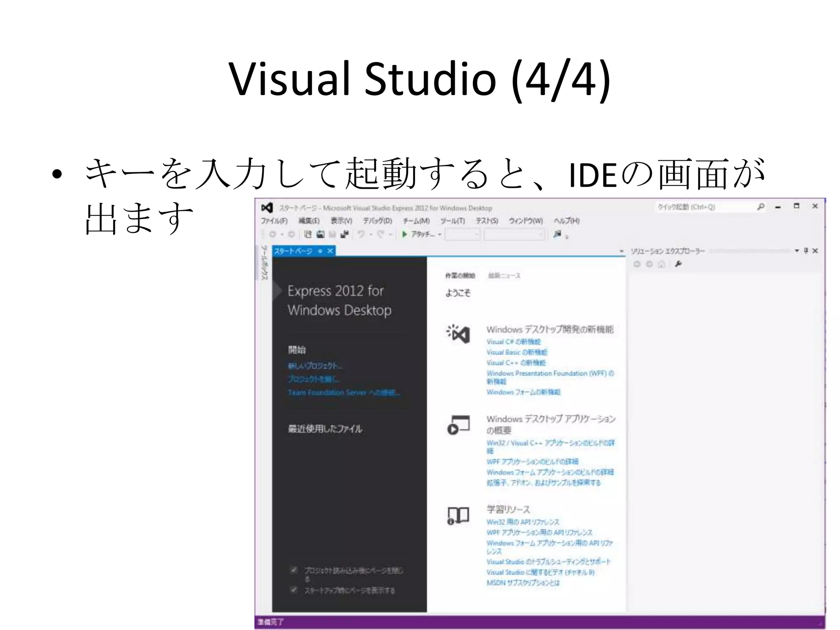Click the 新しいプロジェクト... link

point(315,365)
